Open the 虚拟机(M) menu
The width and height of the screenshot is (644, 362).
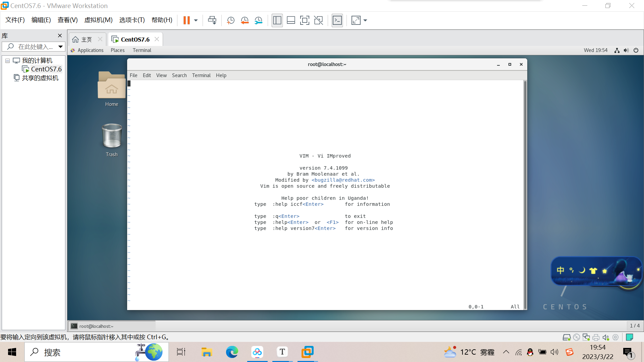(x=98, y=20)
